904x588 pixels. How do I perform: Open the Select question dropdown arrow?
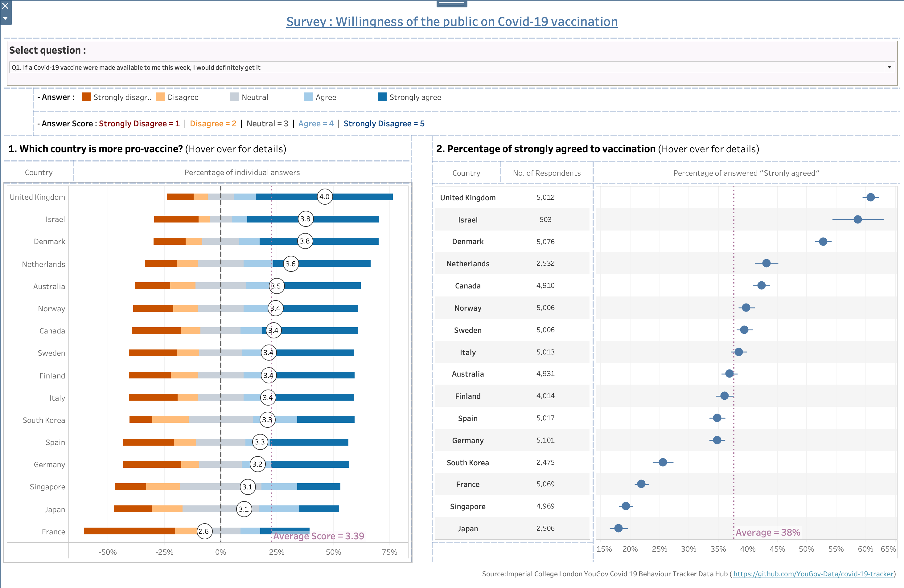tap(889, 67)
